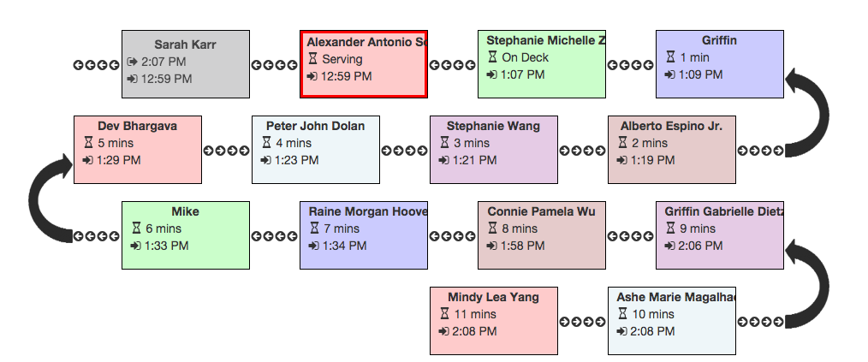Viewport: 868px width, 362px height.
Task: Open the Alberto Espino Jr. card
Action: point(672,150)
